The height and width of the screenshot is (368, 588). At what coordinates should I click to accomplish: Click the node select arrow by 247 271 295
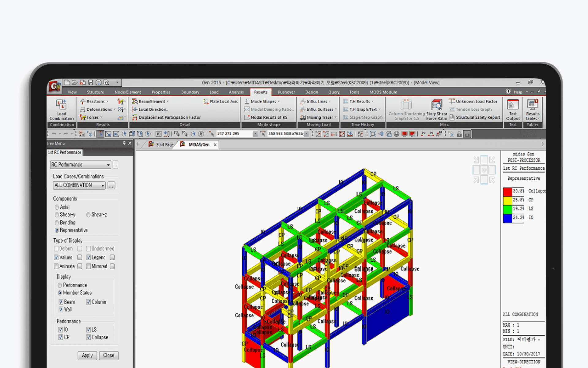(211, 134)
